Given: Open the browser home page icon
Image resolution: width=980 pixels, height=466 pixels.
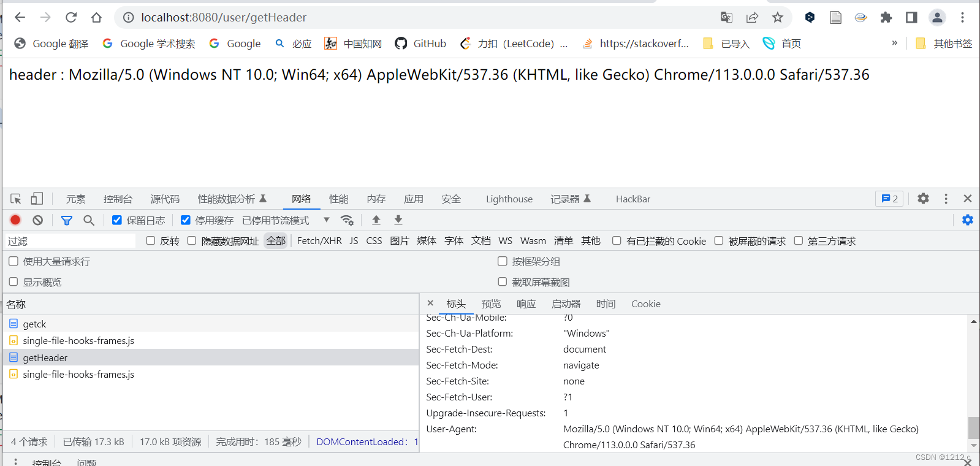Looking at the screenshot, I should point(96,17).
